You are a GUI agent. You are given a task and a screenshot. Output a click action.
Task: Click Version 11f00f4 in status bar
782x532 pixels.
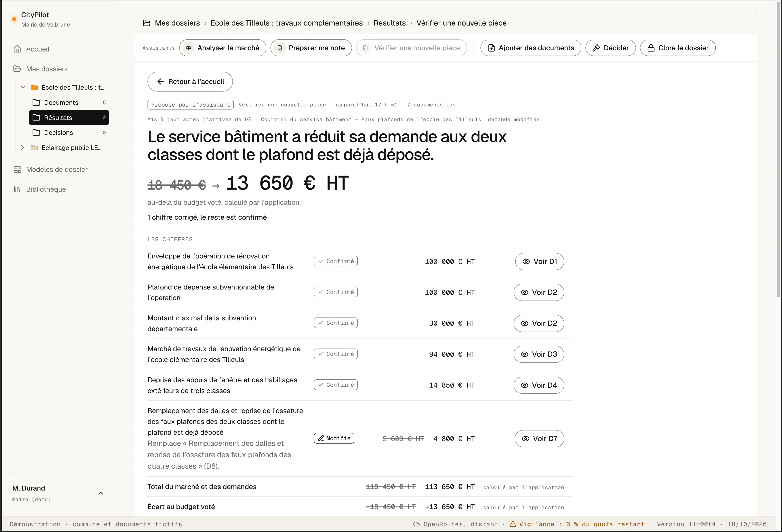click(x=686, y=524)
